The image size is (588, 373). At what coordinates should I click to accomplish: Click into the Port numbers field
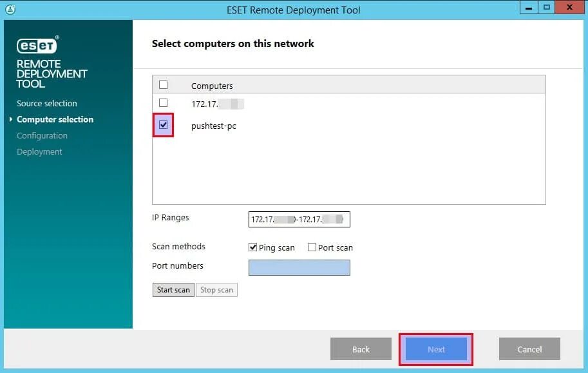pyautogui.click(x=299, y=267)
